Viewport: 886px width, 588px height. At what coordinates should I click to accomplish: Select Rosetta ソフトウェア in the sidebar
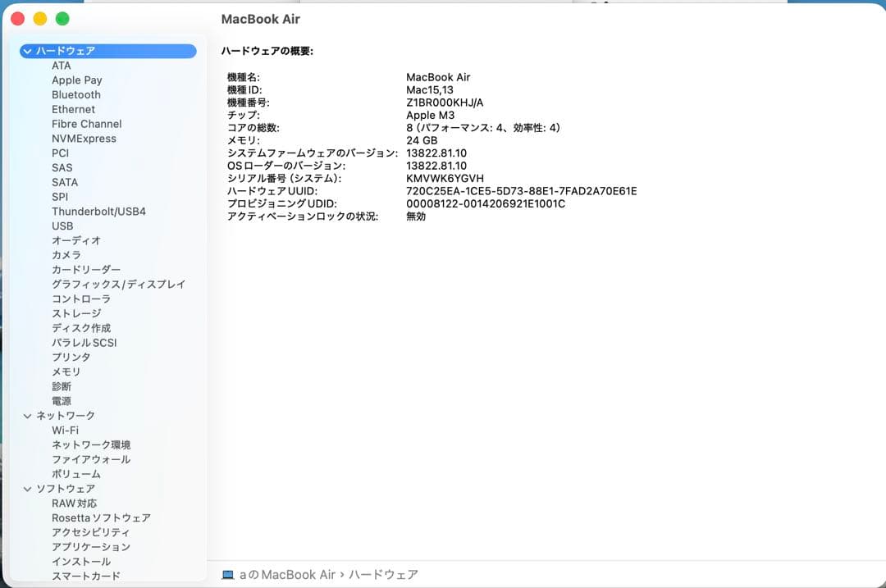coord(101,517)
